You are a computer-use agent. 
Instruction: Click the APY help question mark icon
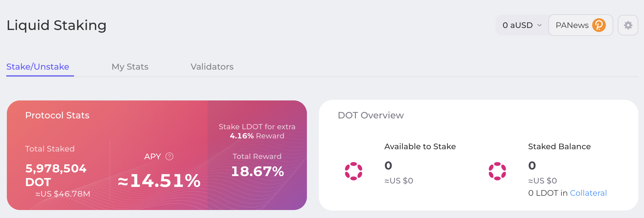click(x=169, y=156)
